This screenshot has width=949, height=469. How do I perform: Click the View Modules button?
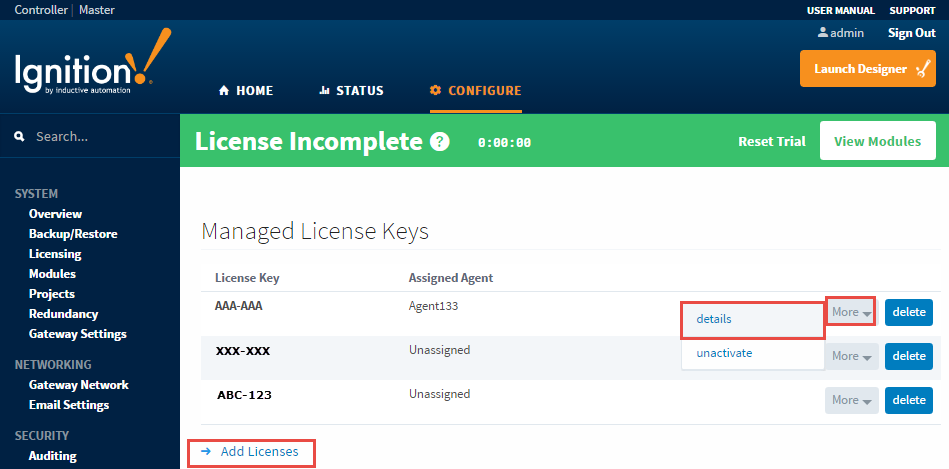pos(877,141)
